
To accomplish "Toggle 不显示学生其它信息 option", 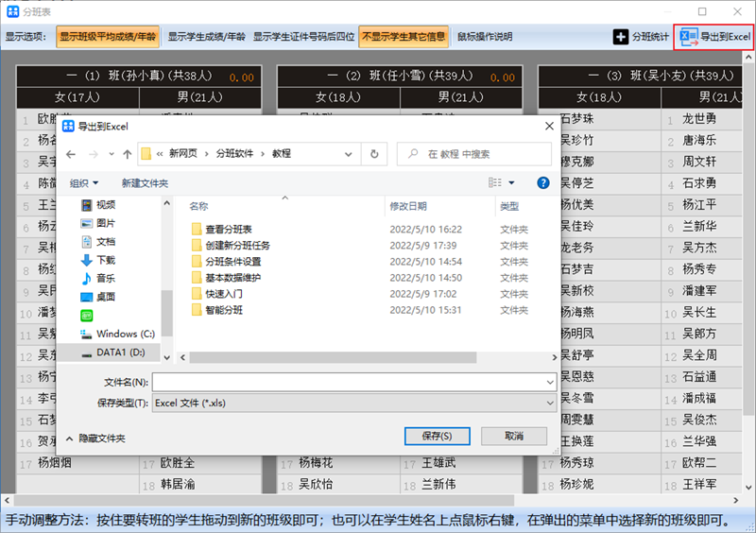I will click(x=404, y=37).
